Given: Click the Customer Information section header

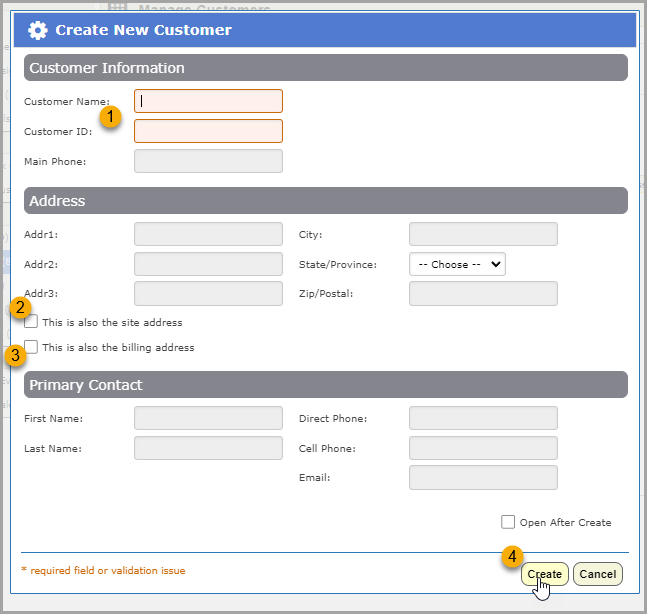Looking at the screenshot, I should point(326,68).
